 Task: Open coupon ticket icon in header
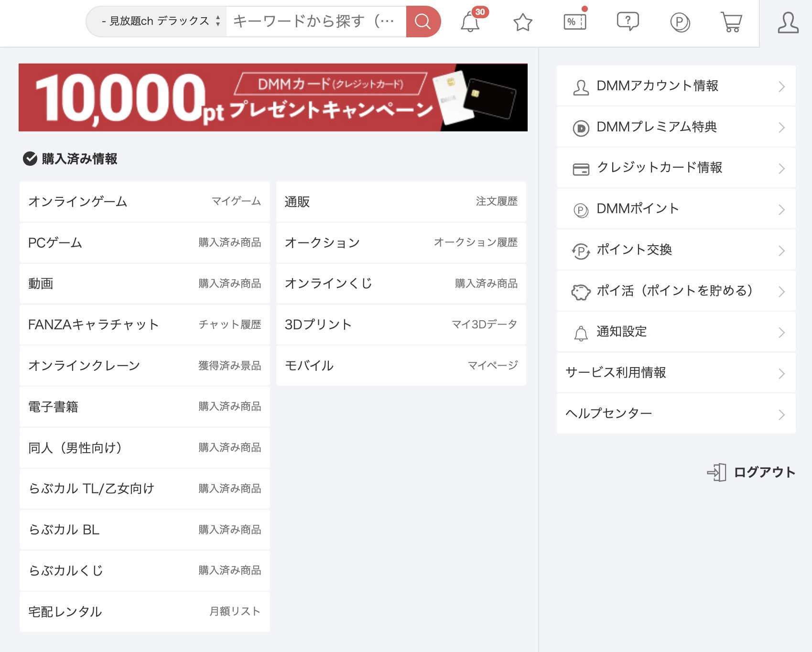click(575, 22)
